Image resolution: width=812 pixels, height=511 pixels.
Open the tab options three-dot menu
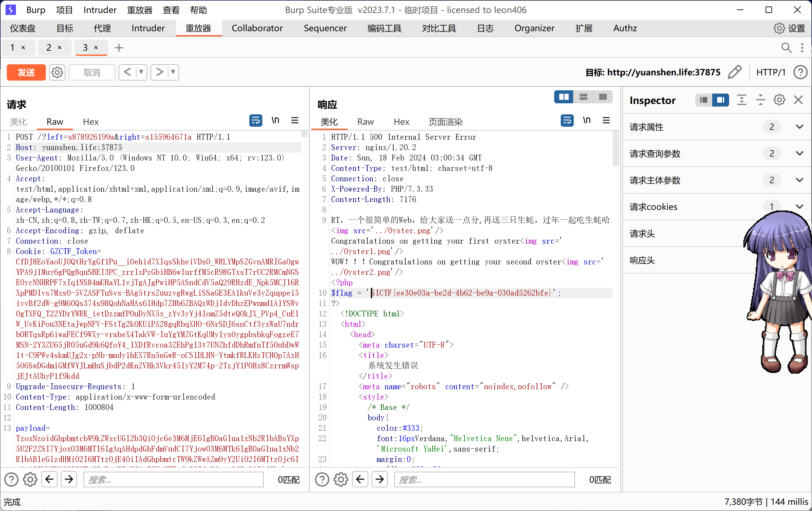click(x=802, y=47)
